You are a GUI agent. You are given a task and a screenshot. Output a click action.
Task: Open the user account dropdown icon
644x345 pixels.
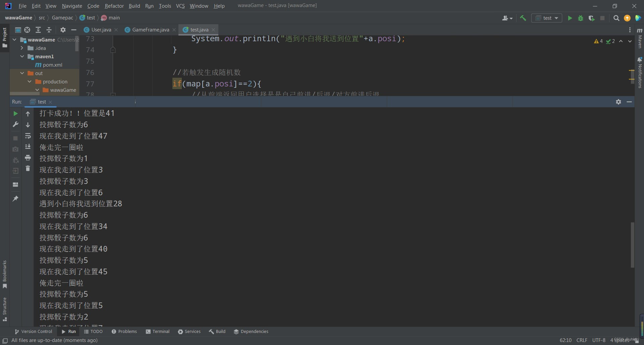[507, 18]
